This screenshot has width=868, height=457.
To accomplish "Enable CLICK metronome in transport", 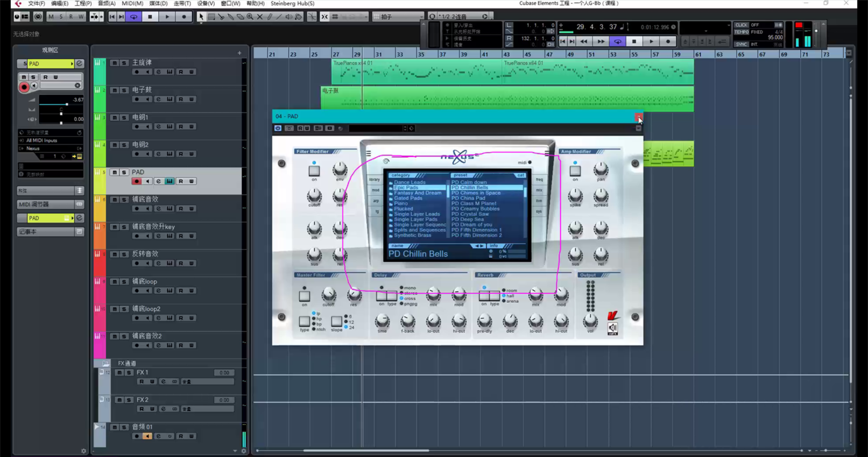I will click(741, 25).
